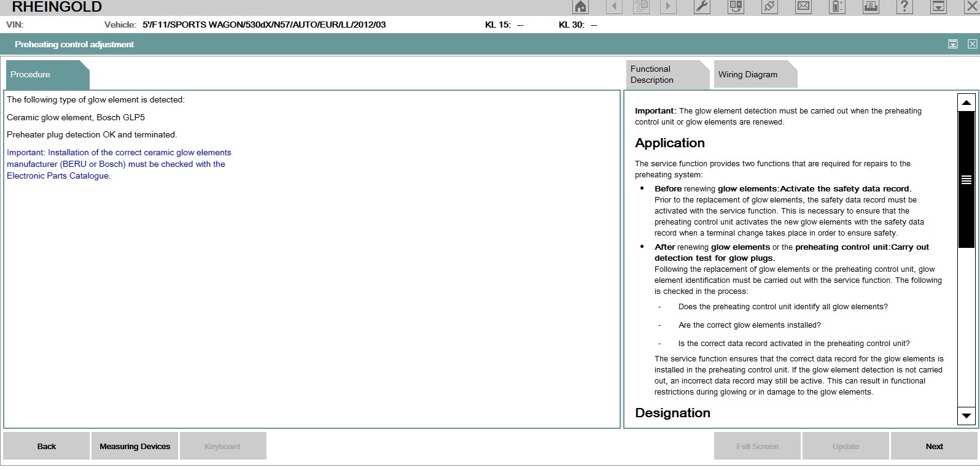
Task: Open the envelope feedback icon
Action: point(803,7)
